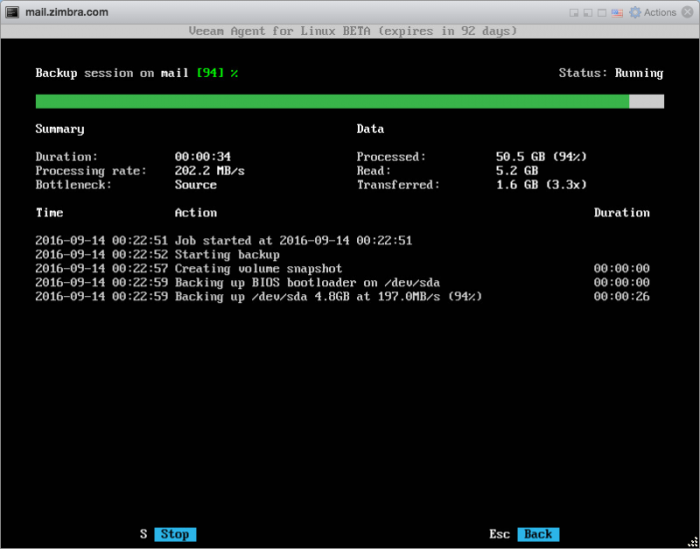Screen dimensions: 700x549
Task: Click the Time column header
Action: (49, 212)
